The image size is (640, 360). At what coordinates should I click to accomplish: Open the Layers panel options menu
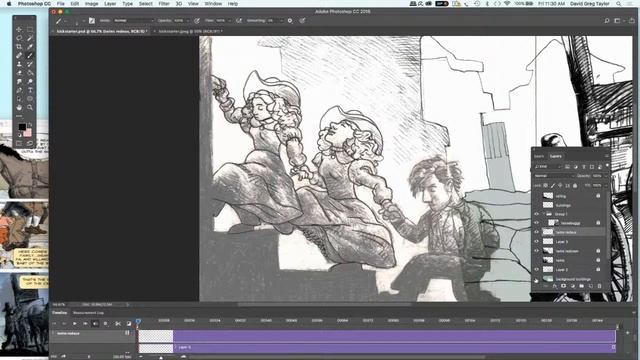click(607, 156)
